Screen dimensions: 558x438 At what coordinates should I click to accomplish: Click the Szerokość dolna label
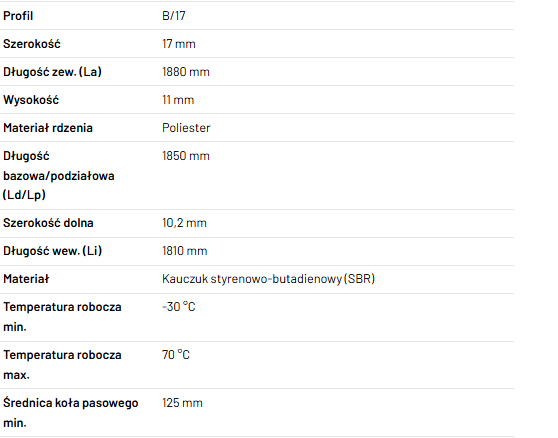48,223
